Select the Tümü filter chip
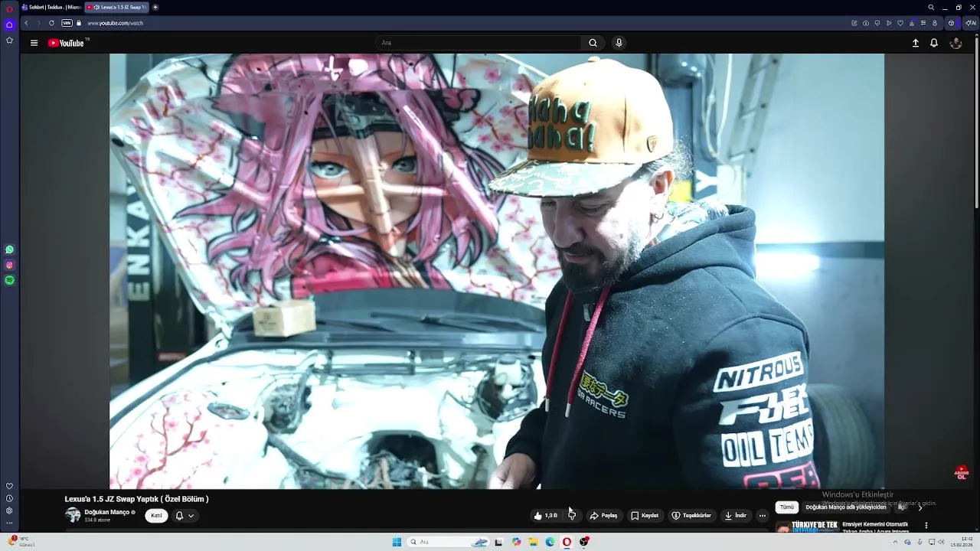This screenshot has width=980, height=551. point(787,507)
